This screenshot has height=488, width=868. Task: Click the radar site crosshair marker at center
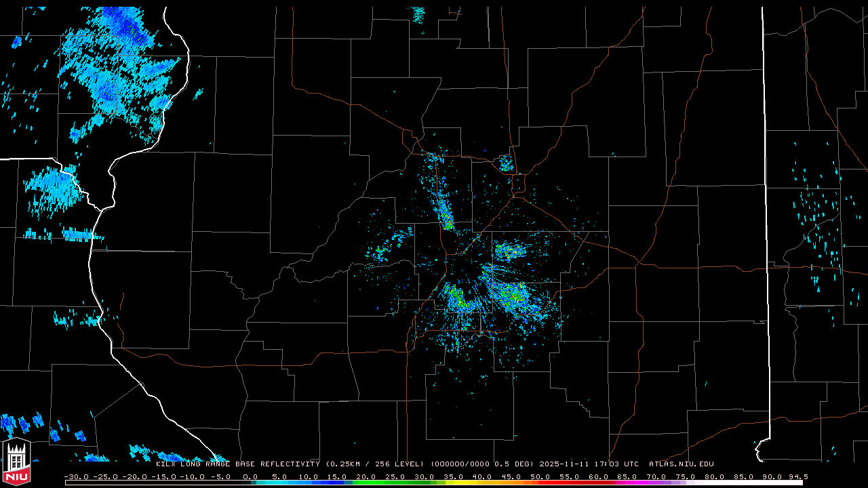pos(481,333)
